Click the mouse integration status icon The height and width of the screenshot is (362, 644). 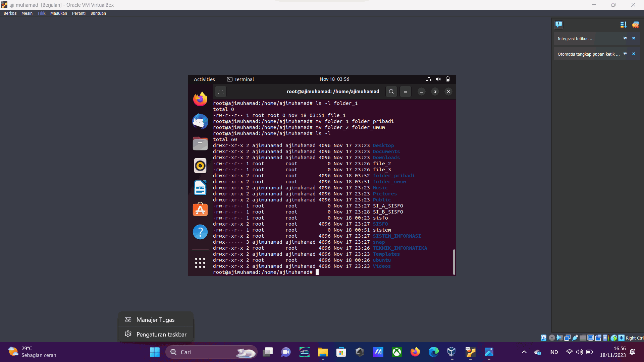point(614,338)
